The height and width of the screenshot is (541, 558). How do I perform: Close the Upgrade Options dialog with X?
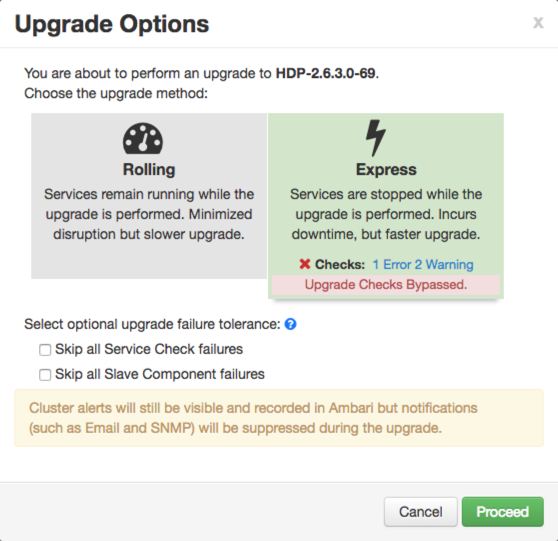pyautogui.click(x=538, y=22)
